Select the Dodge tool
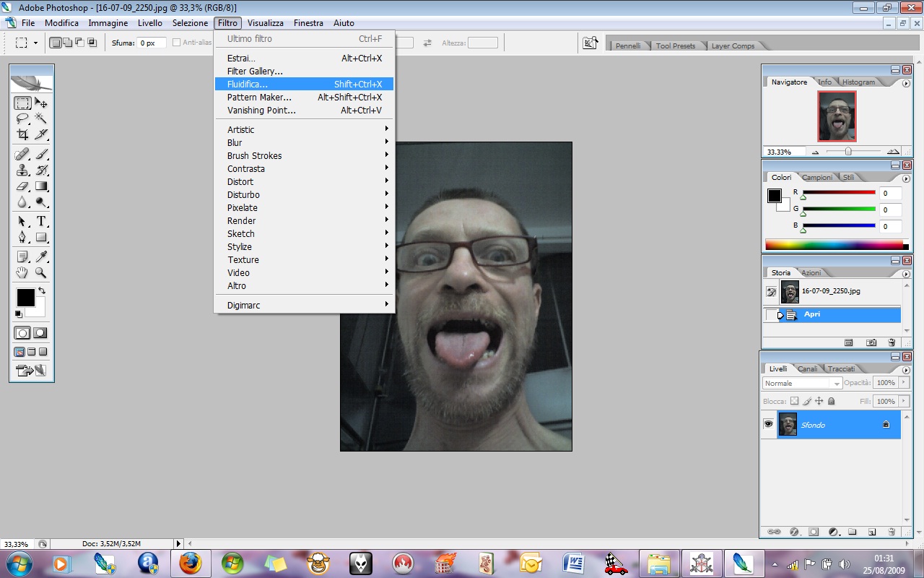 [41, 202]
